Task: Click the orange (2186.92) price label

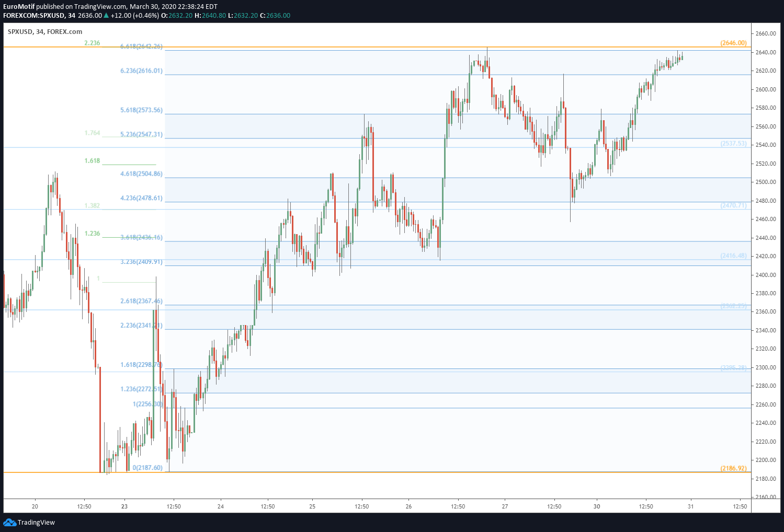Action: pyautogui.click(x=733, y=468)
